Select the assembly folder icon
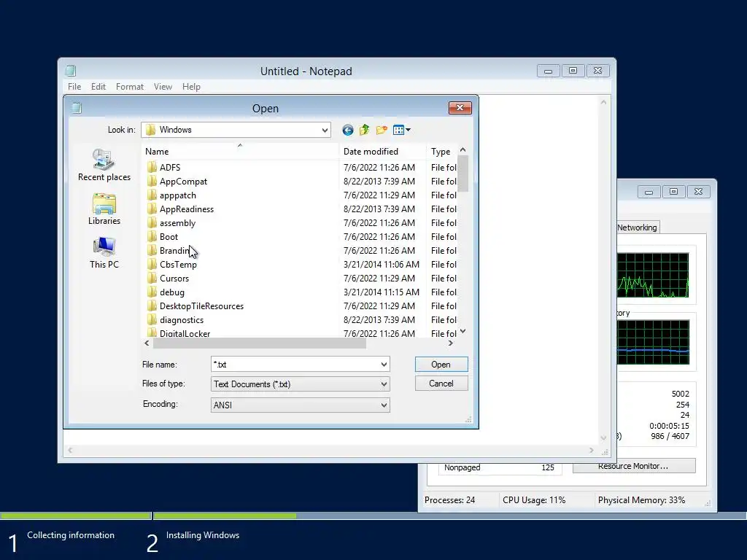 (152, 222)
